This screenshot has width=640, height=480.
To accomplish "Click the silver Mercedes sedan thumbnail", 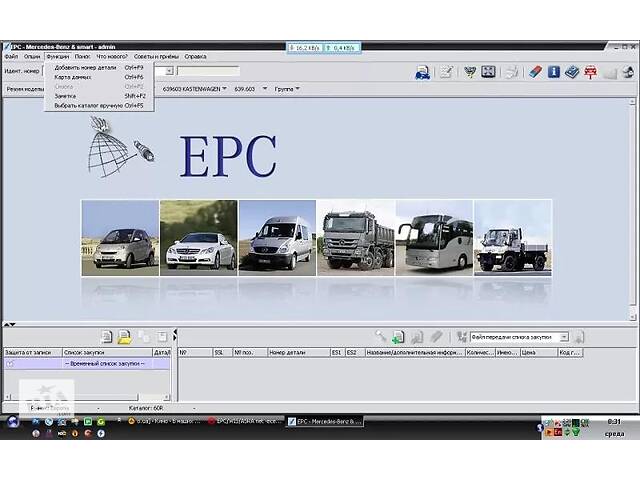I will [199, 238].
